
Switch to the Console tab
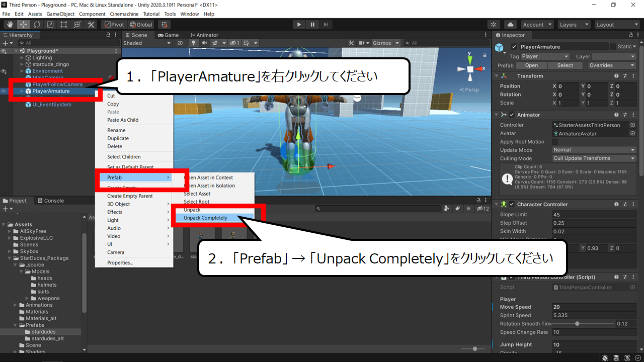tap(50, 201)
